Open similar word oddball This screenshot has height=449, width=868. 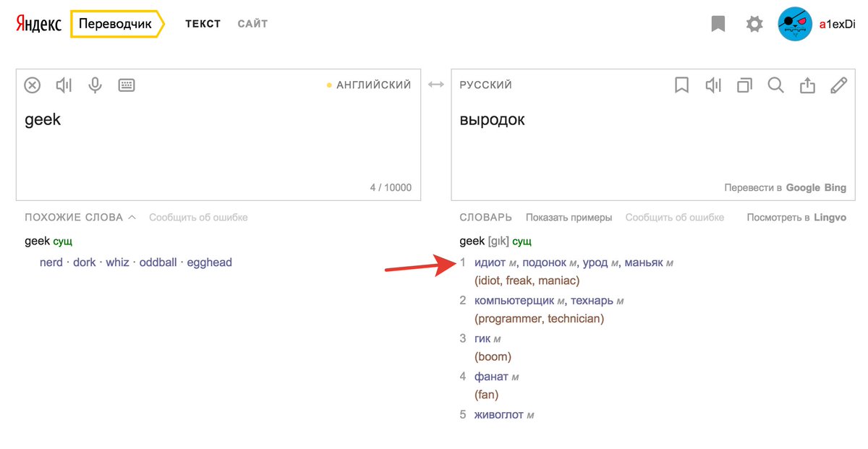(158, 262)
